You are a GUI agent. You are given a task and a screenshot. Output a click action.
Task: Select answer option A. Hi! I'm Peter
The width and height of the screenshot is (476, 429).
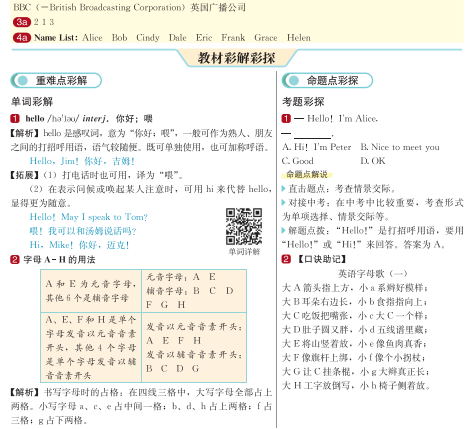point(316,147)
